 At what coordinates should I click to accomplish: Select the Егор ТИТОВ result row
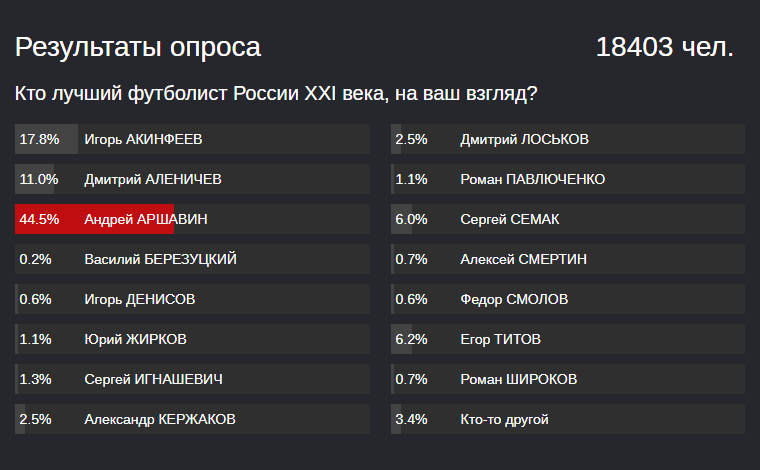click(x=568, y=339)
